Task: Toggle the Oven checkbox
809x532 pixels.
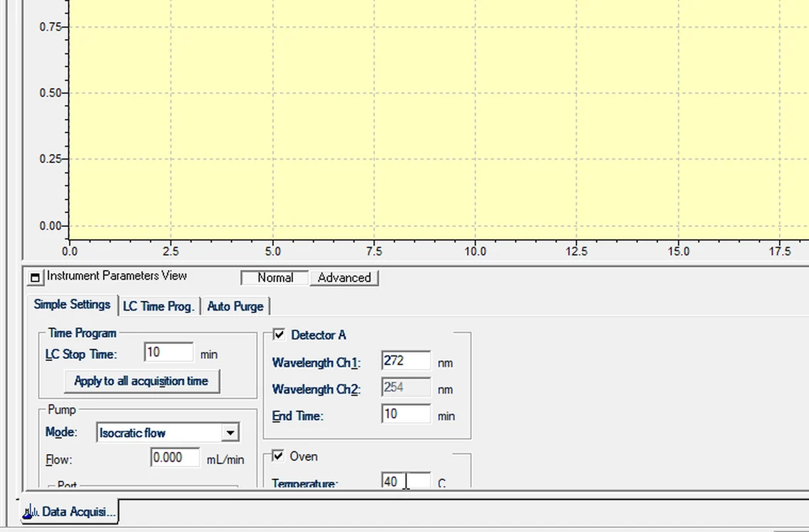Action: (x=278, y=455)
